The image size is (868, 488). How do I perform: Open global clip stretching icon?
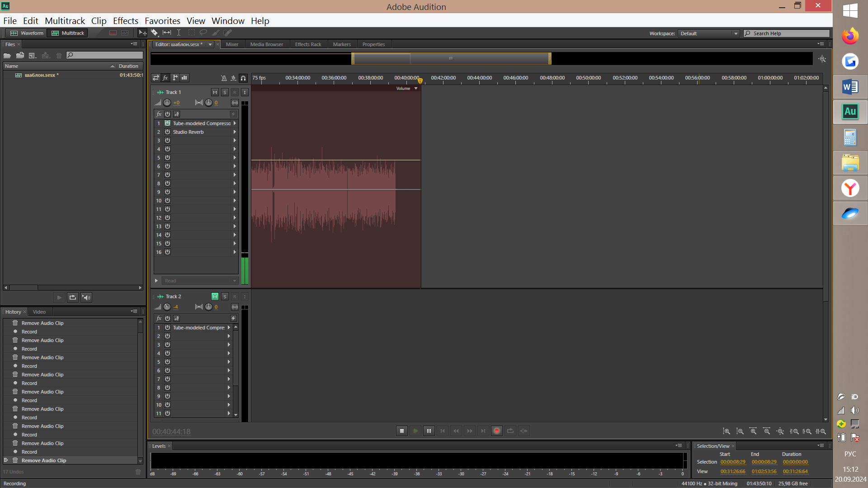[233, 78]
